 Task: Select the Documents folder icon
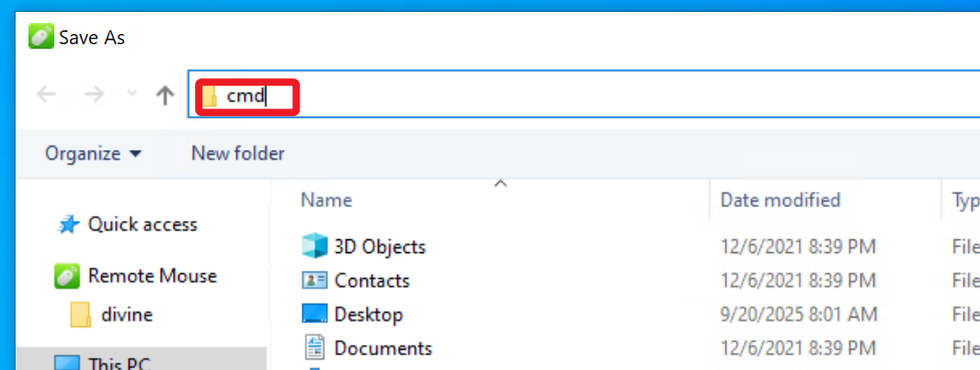314,348
